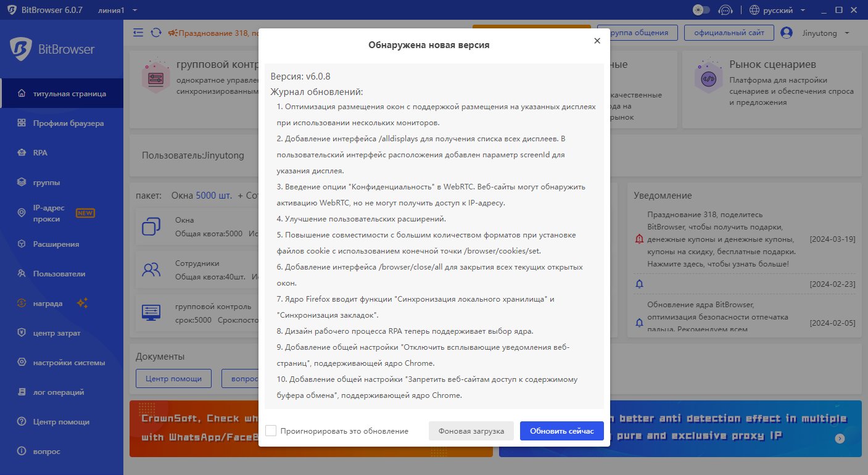Click the BitBrowser shield logo in title bar
The height and width of the screenshot is (475, 868).
pyautogui.click(x=12, y=10)
